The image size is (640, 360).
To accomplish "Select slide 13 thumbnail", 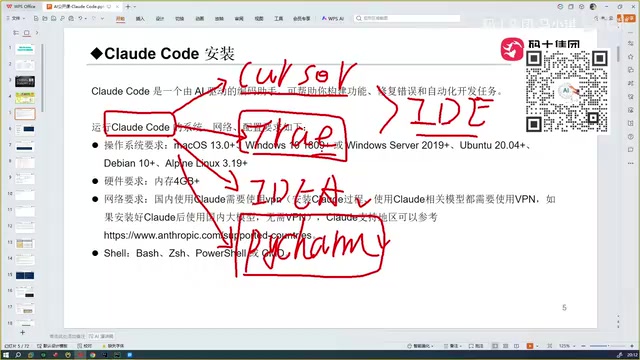I will point(25,244).
